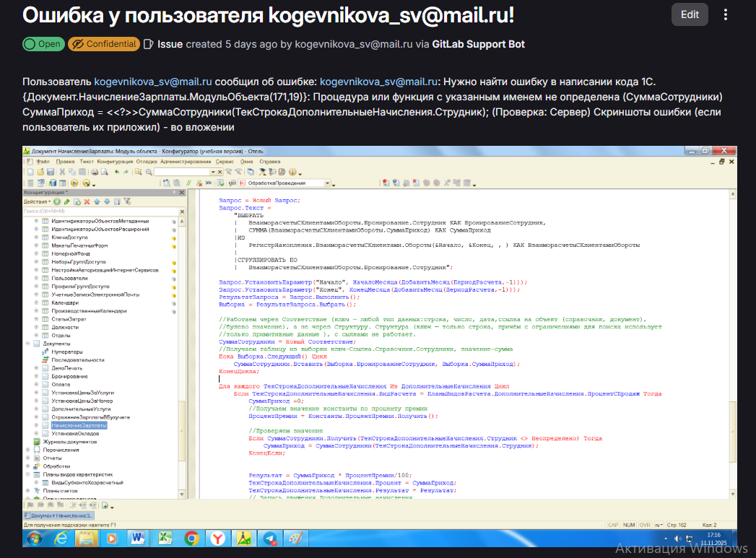Click the Start debugging play icon

(74, 183)
